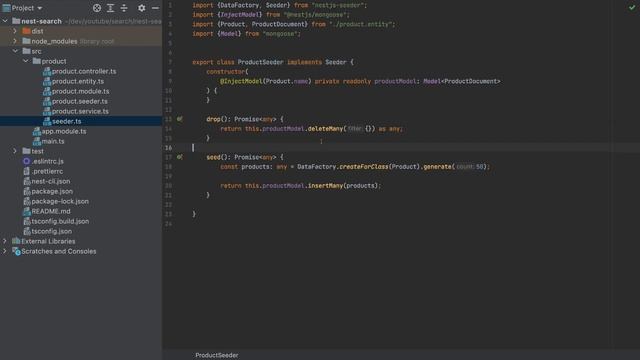Open tsconfig.build.json file

(60, 221)
